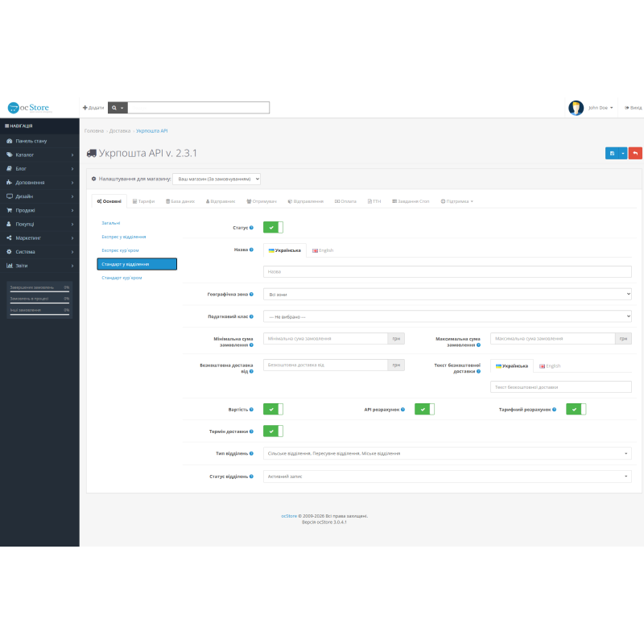Click help icon beside API розрахунок
The height and width of the screenshot is (644, 644).
point(403,410)
